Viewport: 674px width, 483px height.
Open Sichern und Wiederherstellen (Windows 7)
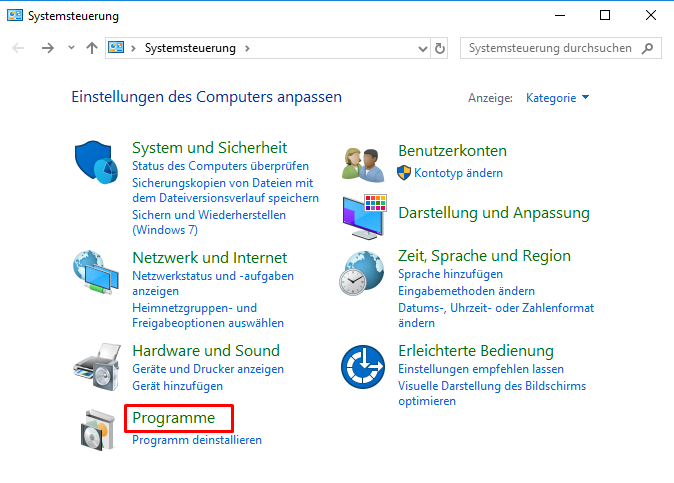click(x=209, y=222)
